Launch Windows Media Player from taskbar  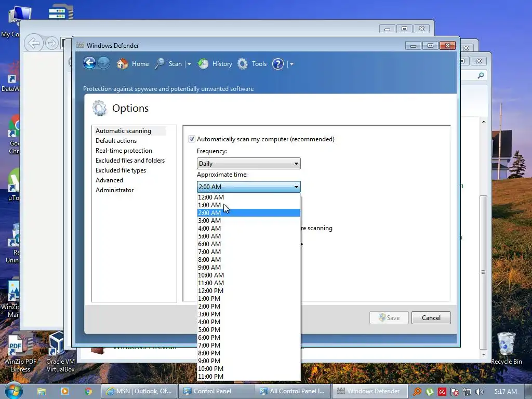pos(65,392)
